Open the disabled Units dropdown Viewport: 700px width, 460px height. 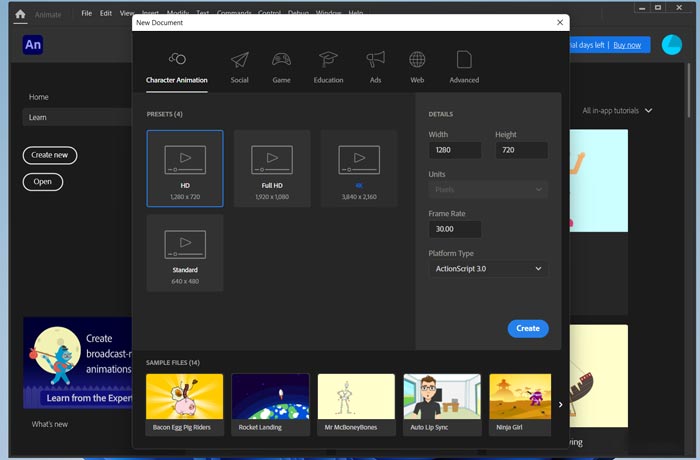point(488,189)
